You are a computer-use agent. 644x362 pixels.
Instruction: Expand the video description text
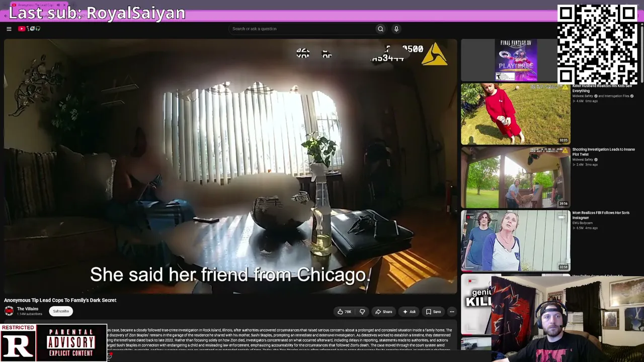[279, 339]
